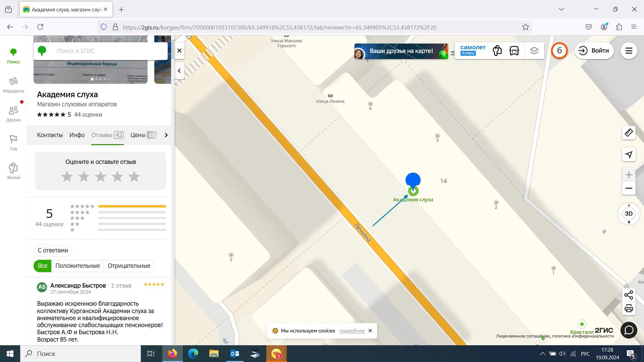Click the share map icon
This screenshot has width=644, height=362.
coord(629,295)
